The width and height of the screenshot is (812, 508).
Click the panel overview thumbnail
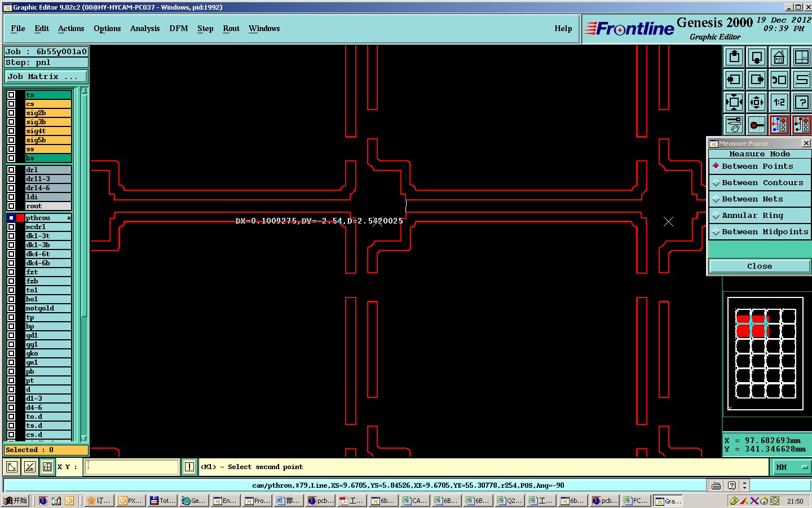765,353
